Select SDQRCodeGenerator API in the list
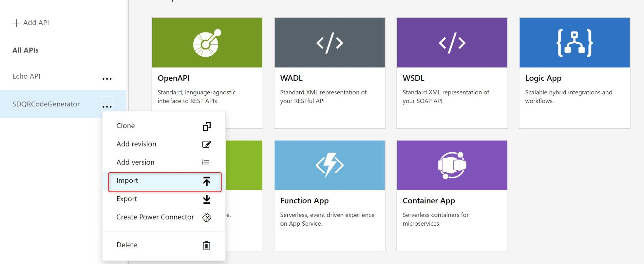The width and height of the screenshot is (644, 264). pyautogui.click(x=46, y=104)
